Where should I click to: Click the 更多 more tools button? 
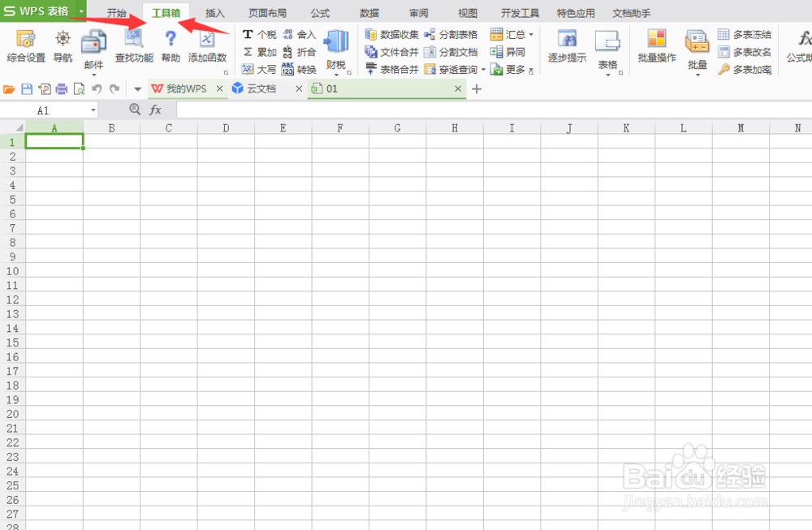click(x=508, y=69)
